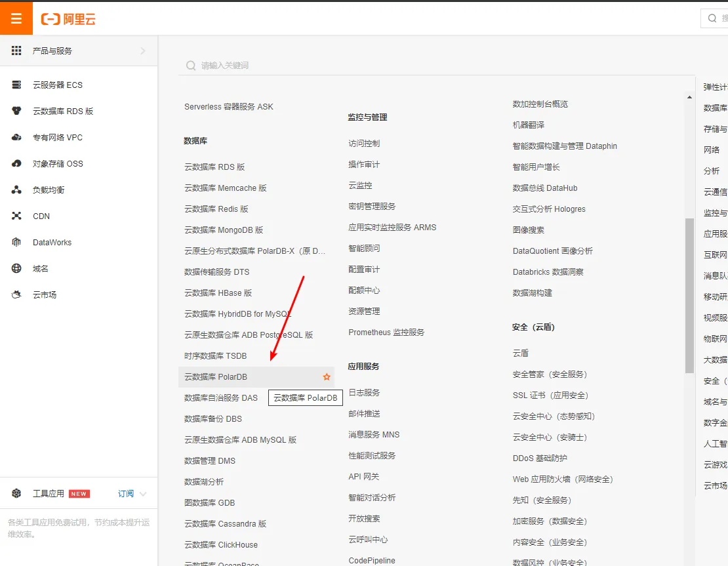This screenshot has height=566, width=728.
Task: Click the top-right search magnifier icon
Action: click(712, 18)
